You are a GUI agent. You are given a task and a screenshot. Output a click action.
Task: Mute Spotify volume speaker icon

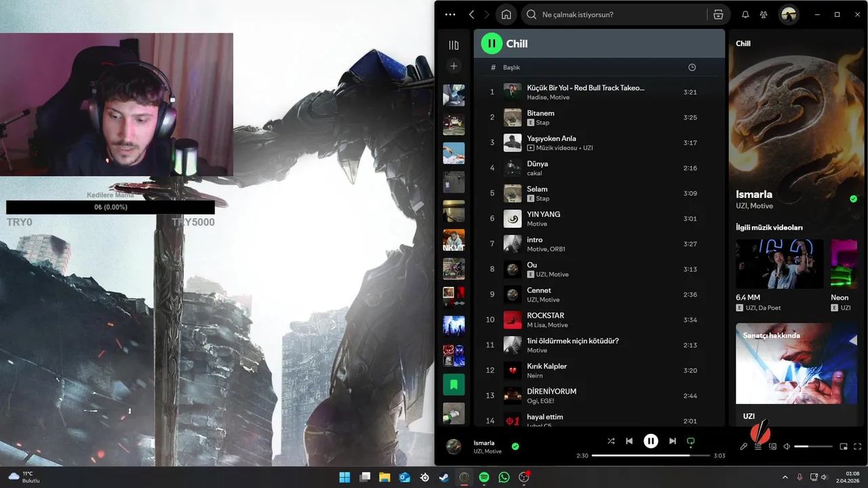click(x=787, y=447)
